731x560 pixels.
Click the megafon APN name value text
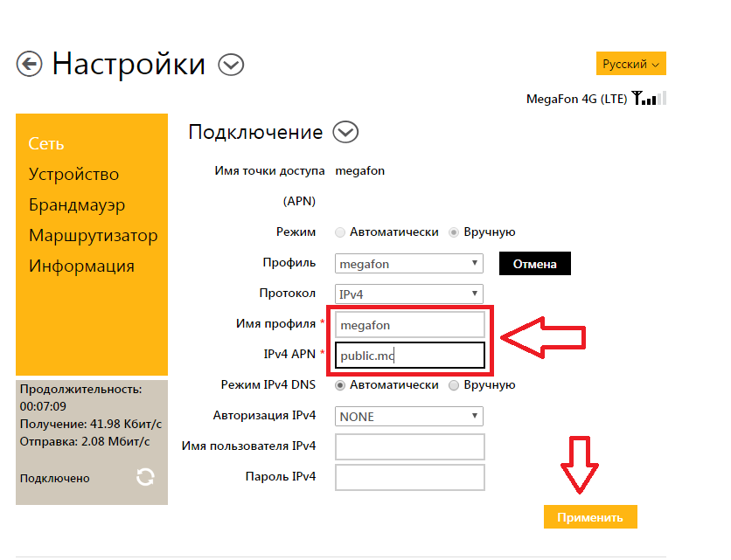tap(360, 171)
